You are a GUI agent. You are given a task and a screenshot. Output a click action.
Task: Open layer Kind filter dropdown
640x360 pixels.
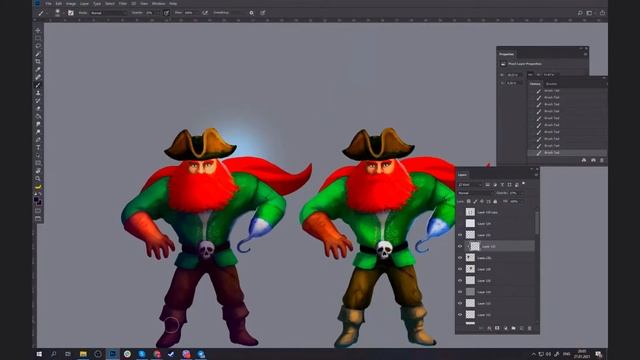tap(470, 184)
